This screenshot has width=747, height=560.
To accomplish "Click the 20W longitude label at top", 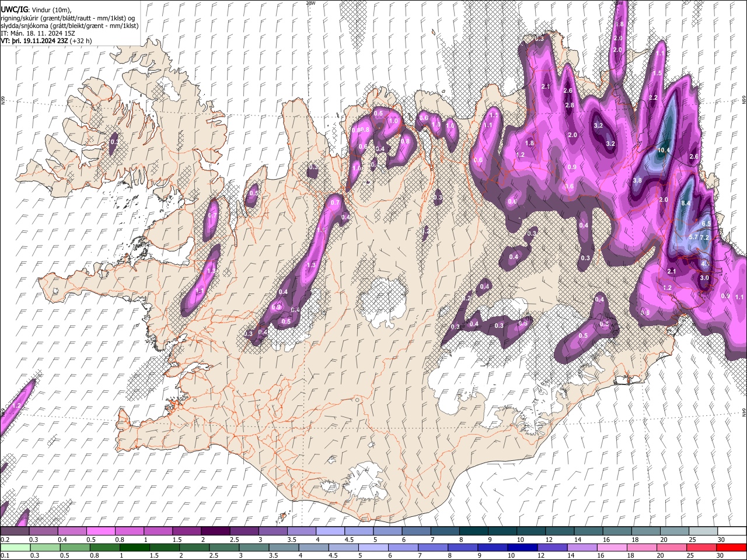I will 310,3.
